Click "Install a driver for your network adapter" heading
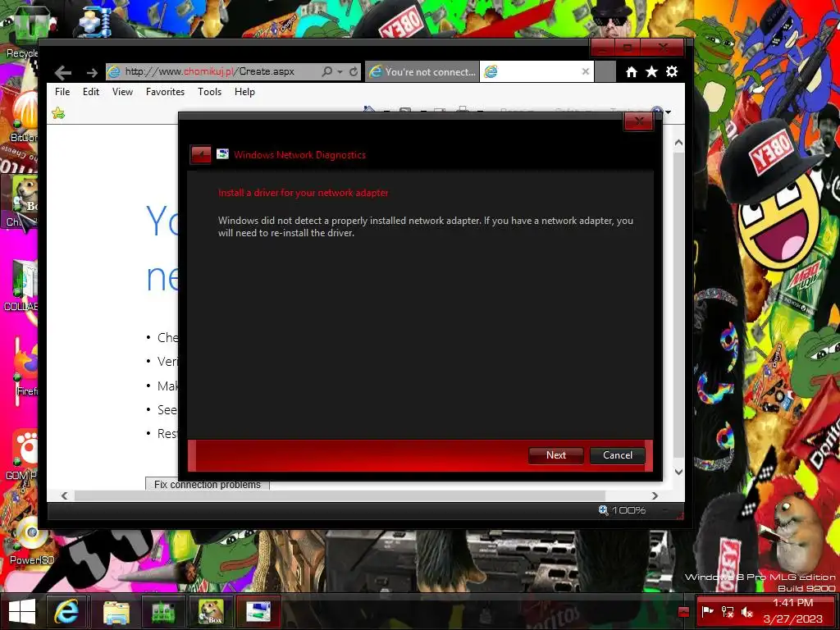The height and width of the screenshot is (630, 840). point(304,193)
